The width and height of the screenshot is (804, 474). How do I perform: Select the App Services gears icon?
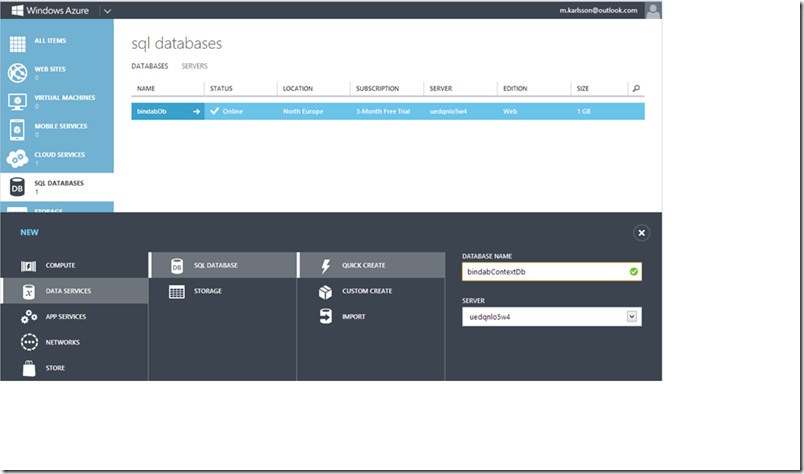(29, 317)
